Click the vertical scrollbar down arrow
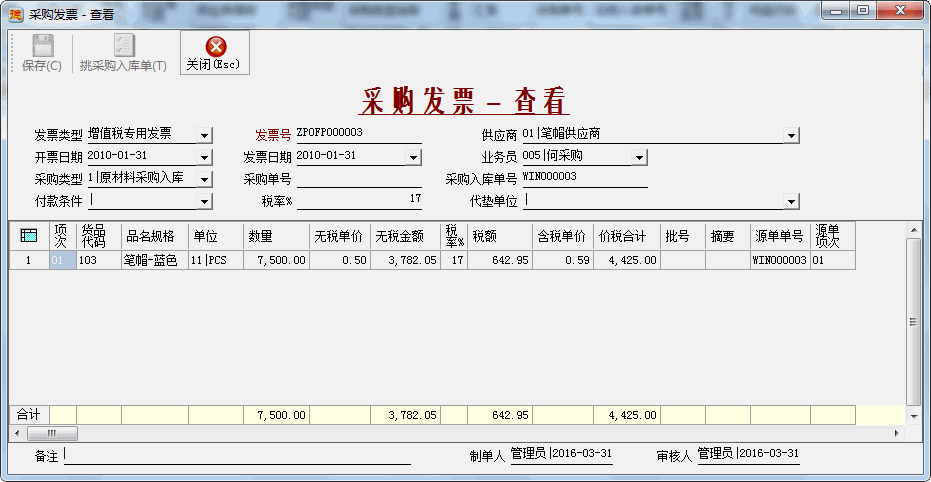The width and height of the screenshot is (931, 482). coord(913,417)
